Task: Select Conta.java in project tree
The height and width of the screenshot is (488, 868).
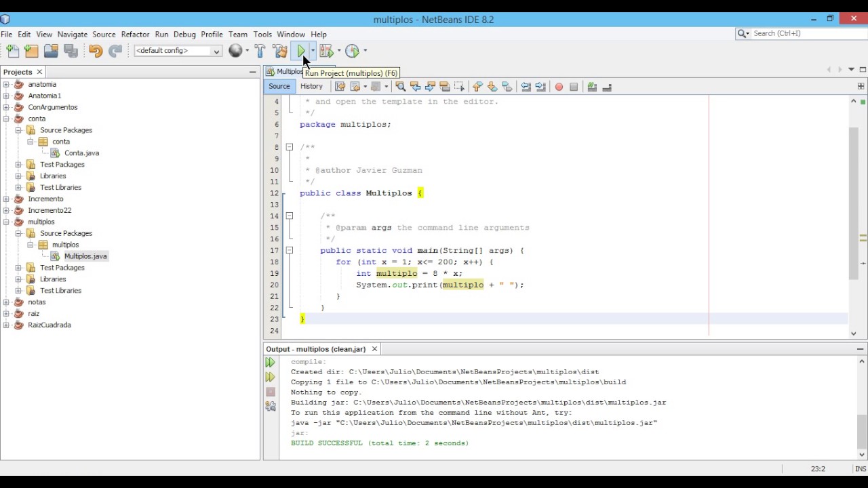Action: point(81,153)
